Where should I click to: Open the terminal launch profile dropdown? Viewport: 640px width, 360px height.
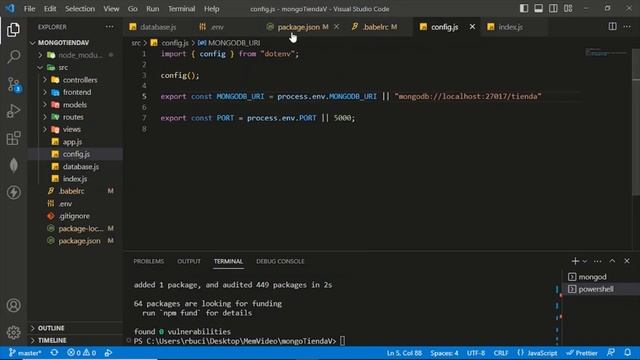tap(584, 261)
